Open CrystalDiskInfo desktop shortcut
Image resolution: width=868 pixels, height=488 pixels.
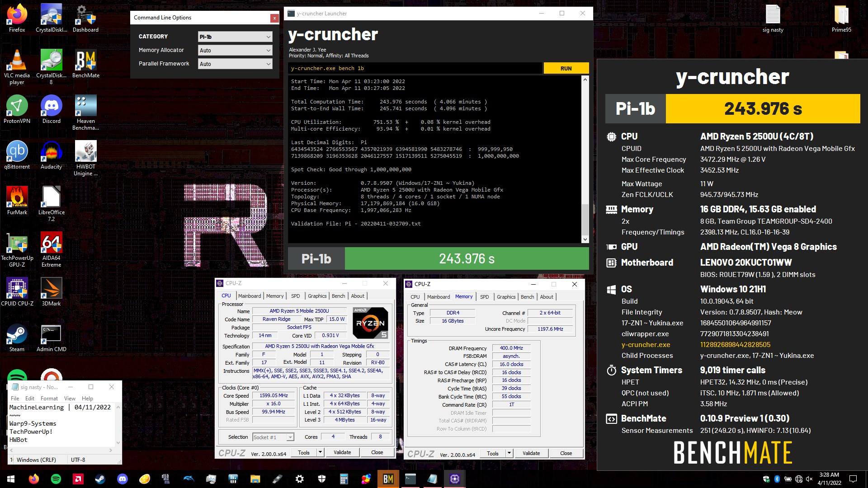51,18
